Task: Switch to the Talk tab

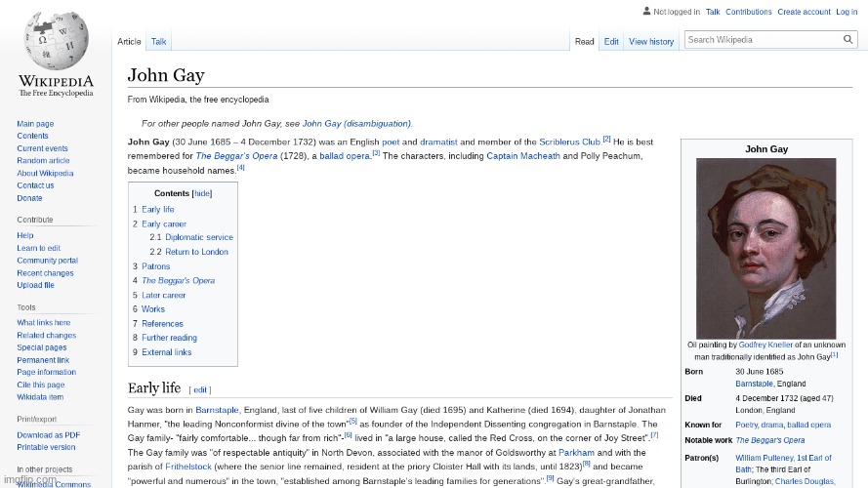Action: pyautogui.click(x=159, y=42)
